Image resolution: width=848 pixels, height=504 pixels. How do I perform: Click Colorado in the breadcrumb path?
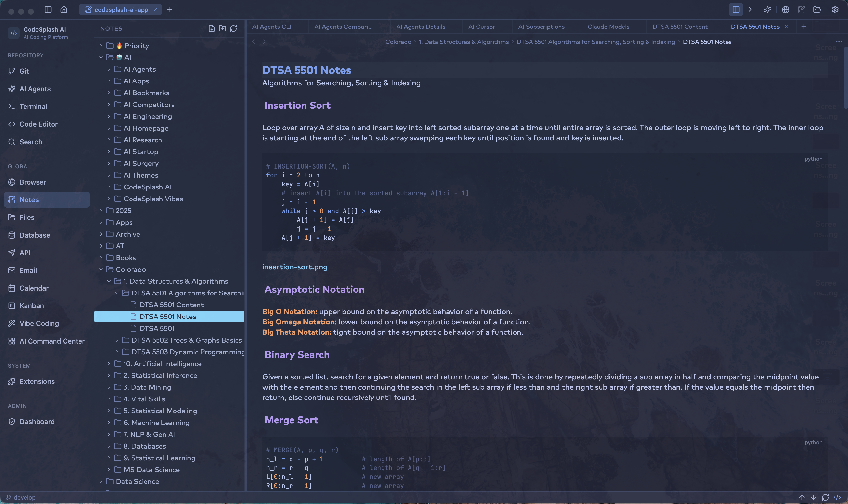(x=398, y=42)
